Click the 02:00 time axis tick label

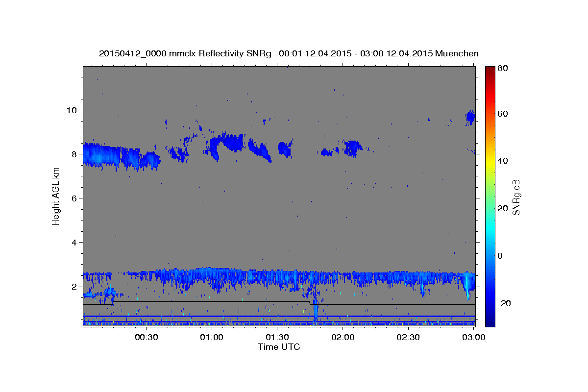tap(343, 337)
